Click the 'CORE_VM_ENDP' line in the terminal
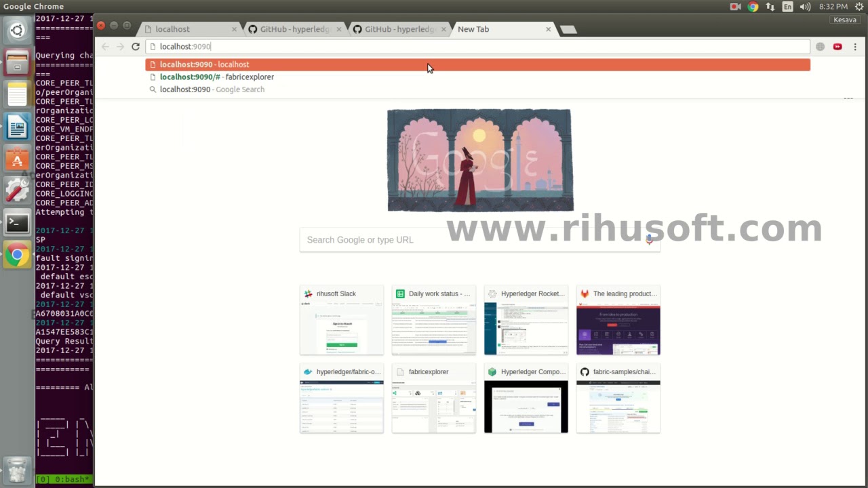Viewport: 868px width, 488px height. 64,129
